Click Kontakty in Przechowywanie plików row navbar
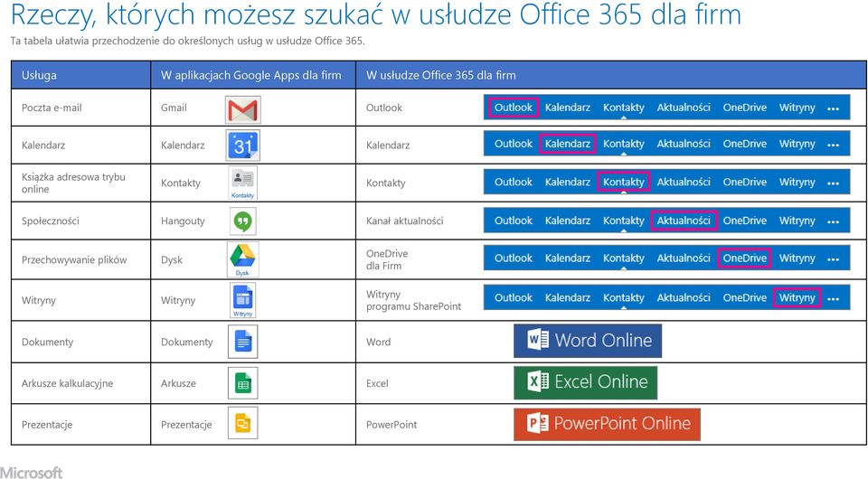This screenshot has width=868, height=479. pos(623,258)
